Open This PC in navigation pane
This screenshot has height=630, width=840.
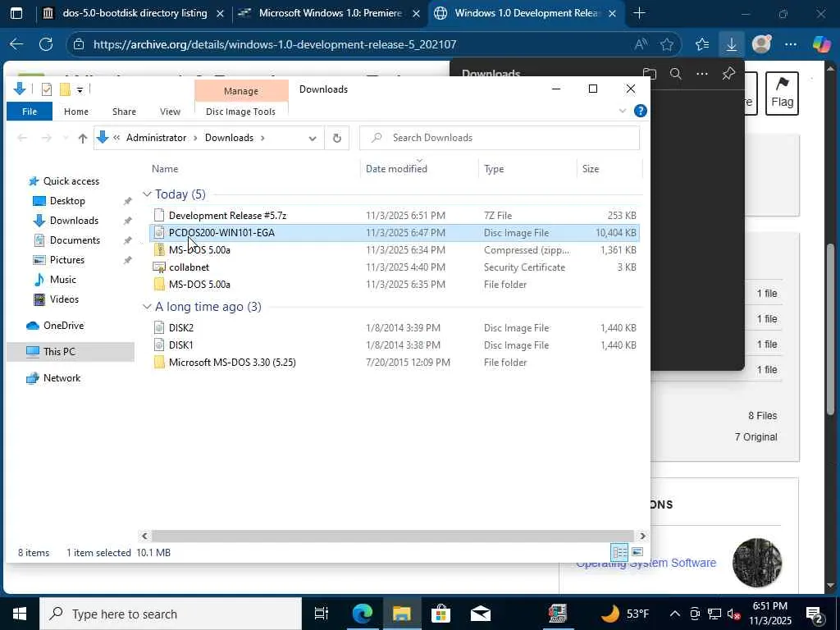click(71, 352)
